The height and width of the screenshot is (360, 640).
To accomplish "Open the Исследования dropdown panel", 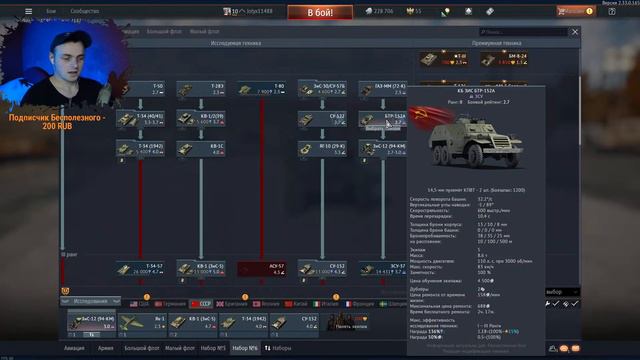I will (91, 301).
